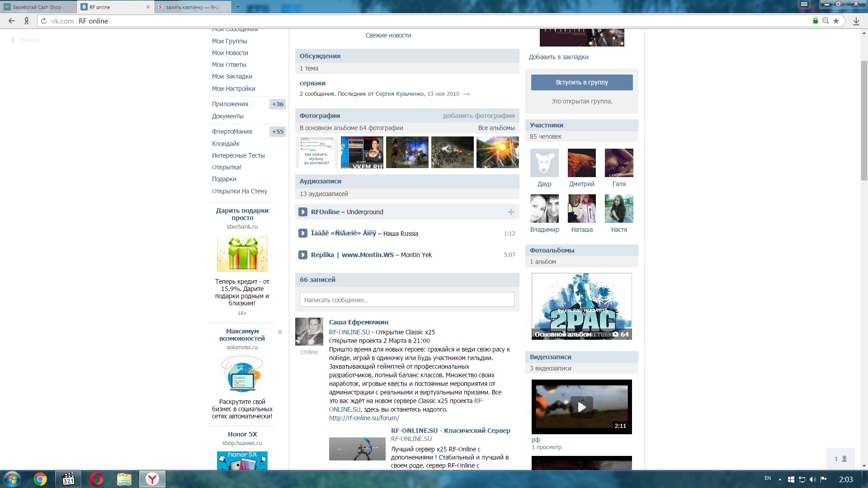Open the sberbank.ru gift ad image
This screenshot has width=868, height=488.
tap(242, 253)
